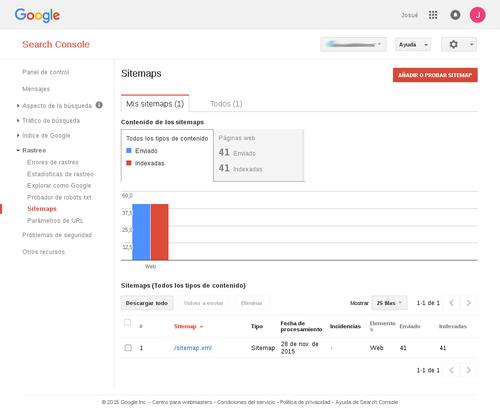Open Estadísticas de rastreo
Viewport: 500px width, 408px height.
(x=60, y=174)
